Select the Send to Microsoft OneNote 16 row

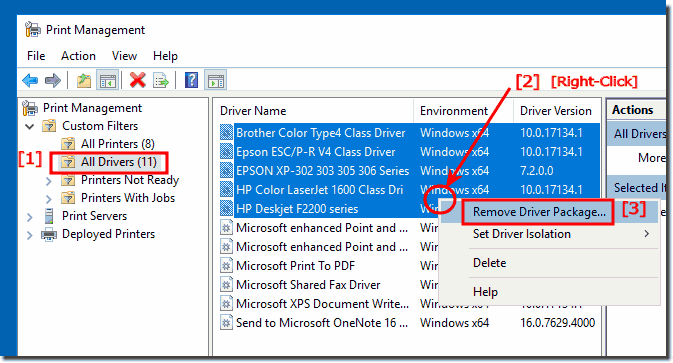322,322
